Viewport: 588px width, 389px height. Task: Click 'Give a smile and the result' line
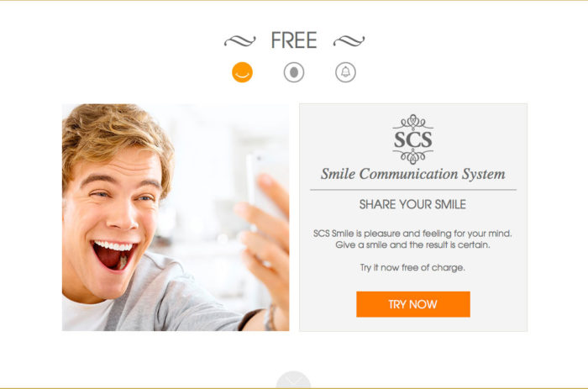point(412,245)
